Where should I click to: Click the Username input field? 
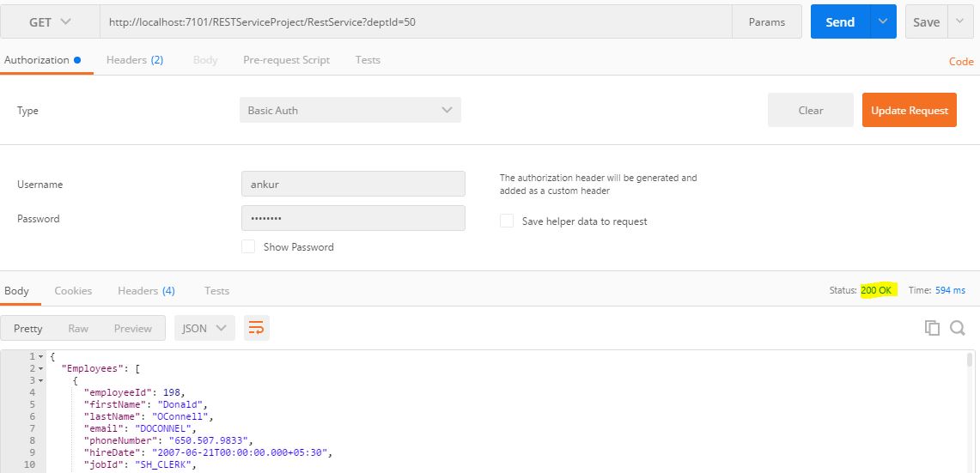pyautogui.click(x=353, y=184)
